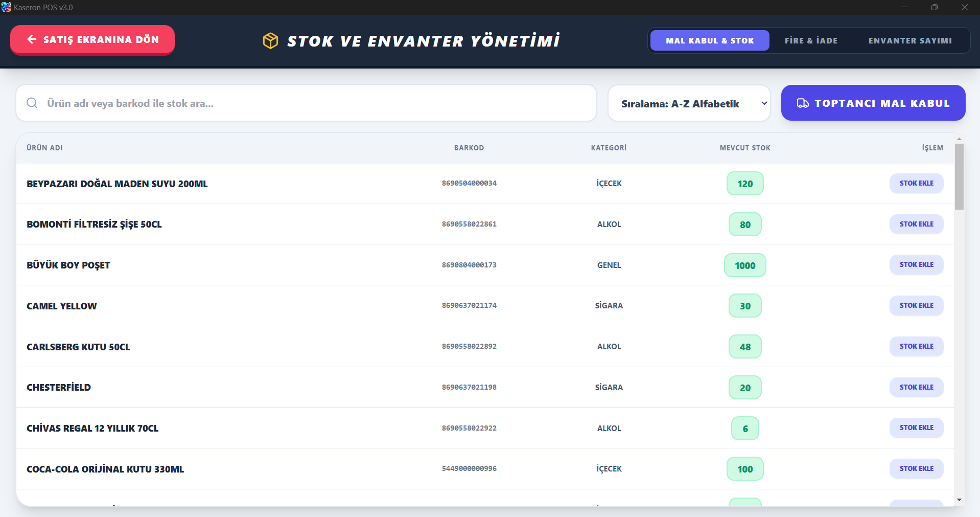Image resolution: width=980 pixels, height=517 pixels.
Task: Click the Kaseron POS app icon in title bar
Action: point(6,7)
